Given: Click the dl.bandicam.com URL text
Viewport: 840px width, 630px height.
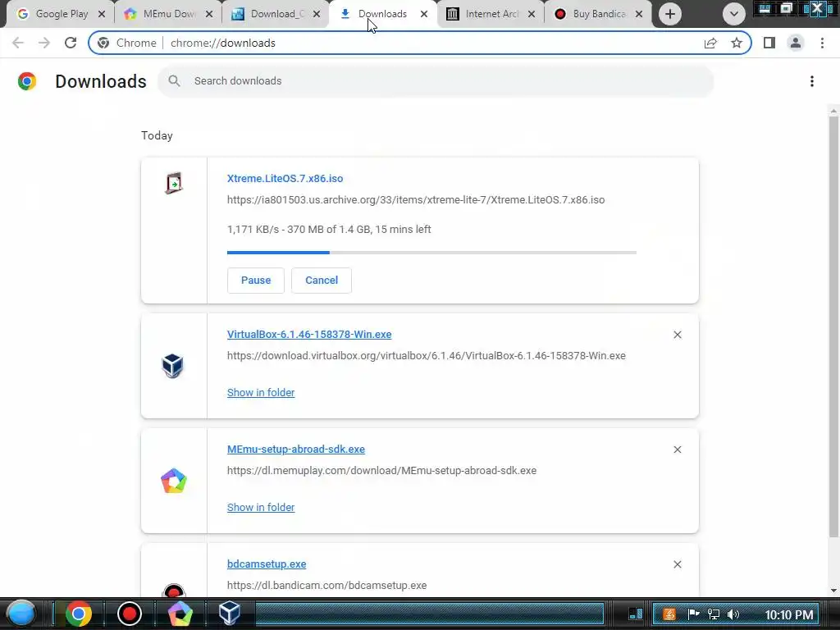Looking at the screenshot, I should 326,586.
